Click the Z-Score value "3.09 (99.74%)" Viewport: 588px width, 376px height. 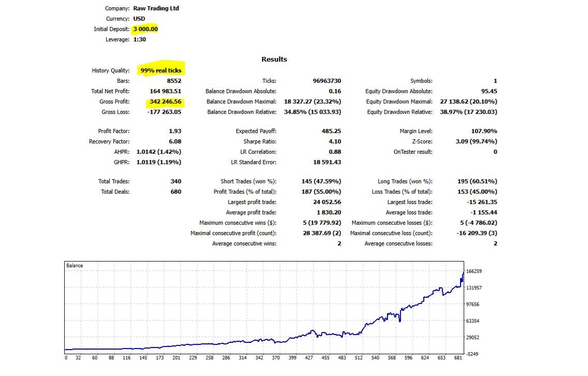[x=476, y=142]
